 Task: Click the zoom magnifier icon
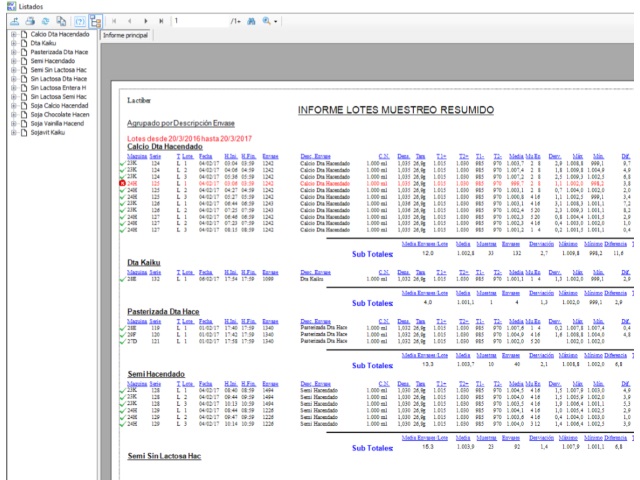tap(267, 21)
